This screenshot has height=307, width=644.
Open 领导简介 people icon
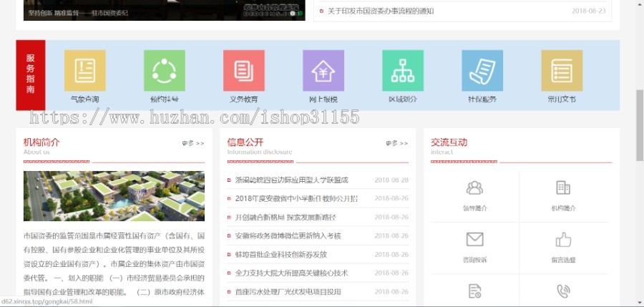[x=475, y=187]
